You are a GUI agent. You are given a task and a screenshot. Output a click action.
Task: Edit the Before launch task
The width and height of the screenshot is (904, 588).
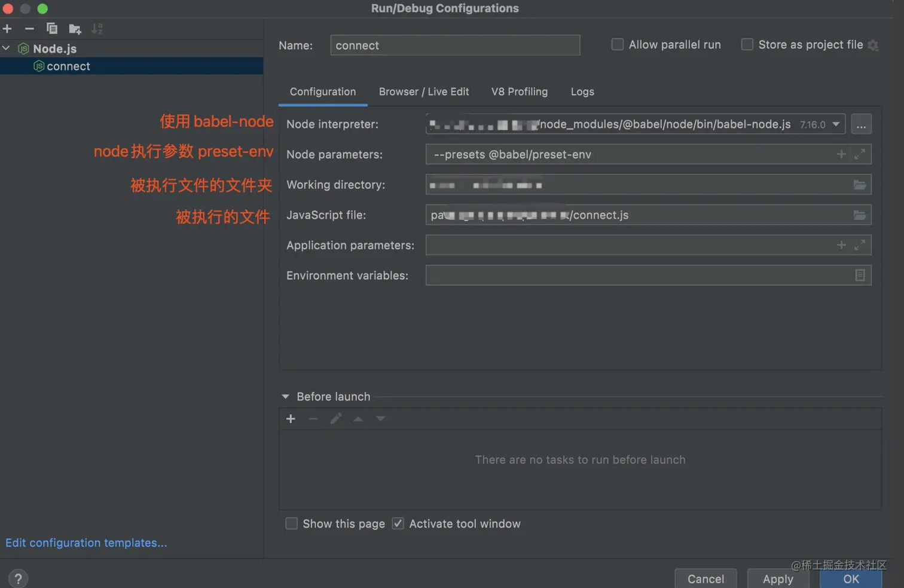pos(336,419)
